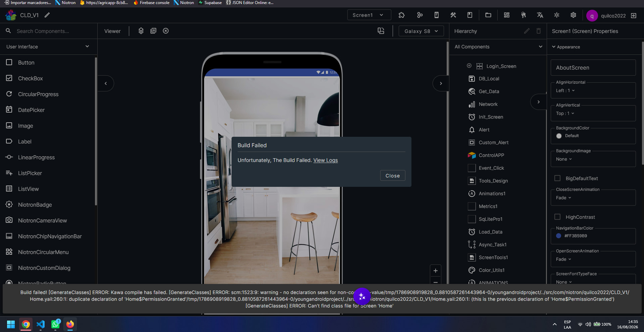The height and width of the screenshot is (332, 644).
Task: Collapse the Appearance properties section
Action: 566,47
